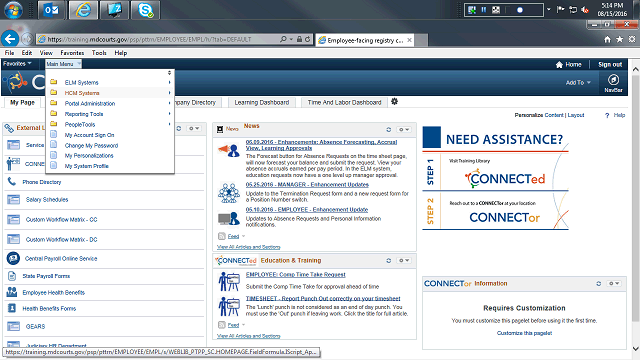The height and width of the screenshot is (360, 640).
Task: Click the Health Benefits Forms icon
Action: (12, 308)
